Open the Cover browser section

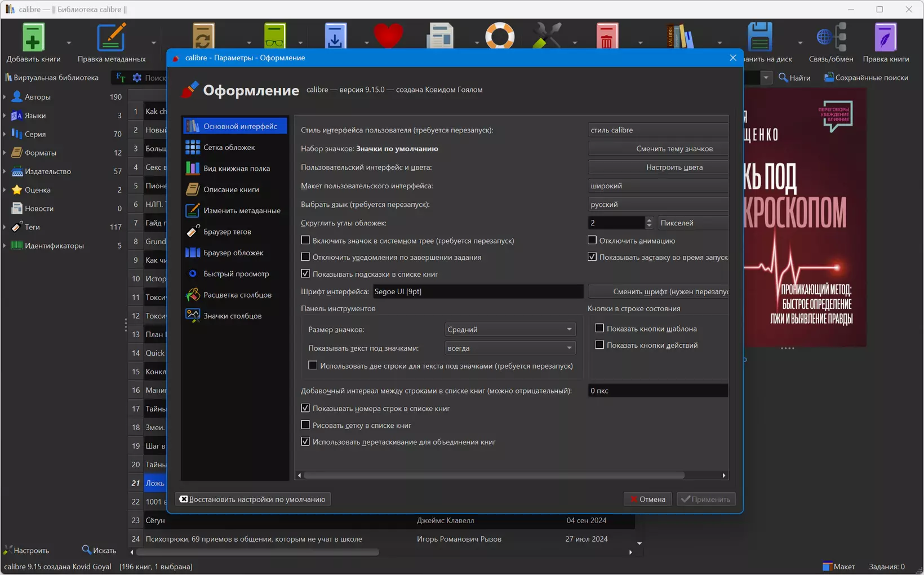pos(234,253)
